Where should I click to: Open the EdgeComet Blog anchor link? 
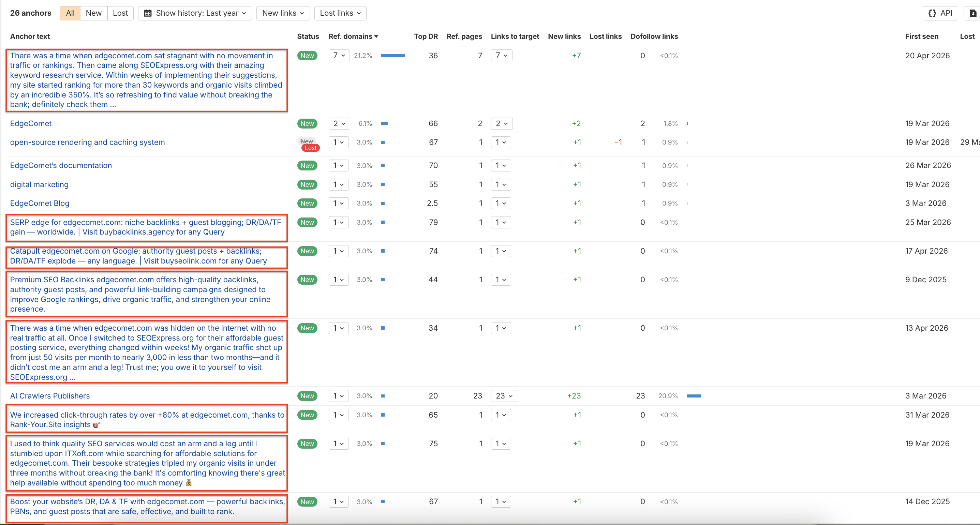tap(40, 203)
